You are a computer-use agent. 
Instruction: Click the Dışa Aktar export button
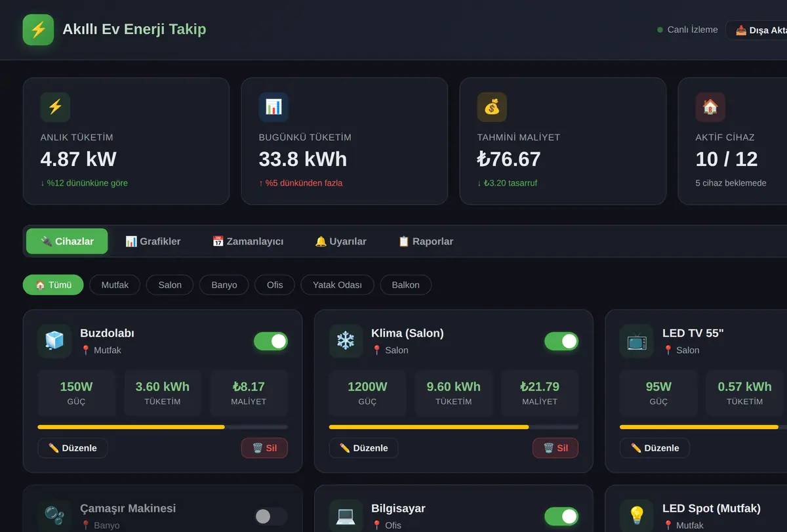point(756,30)
